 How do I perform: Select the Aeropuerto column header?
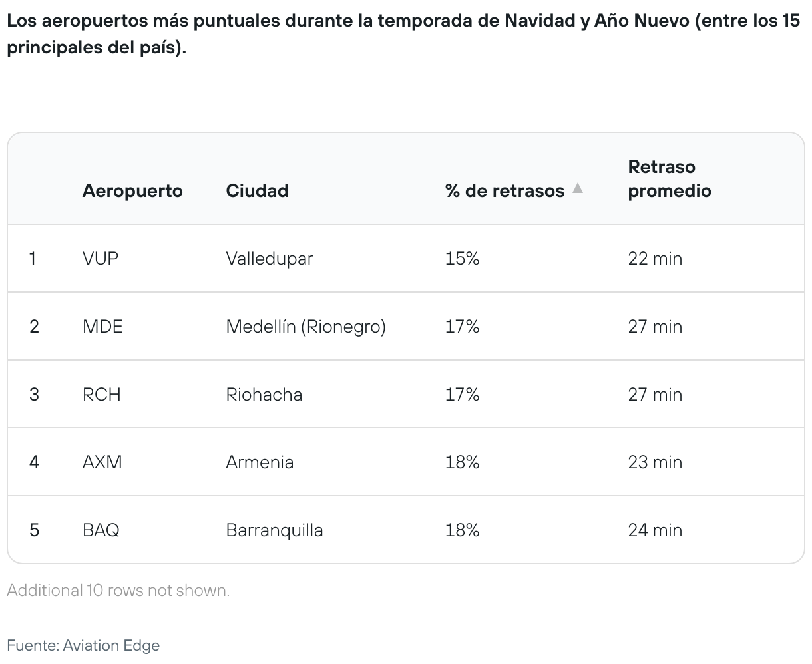pyautogui.click(x=132, y=191)
